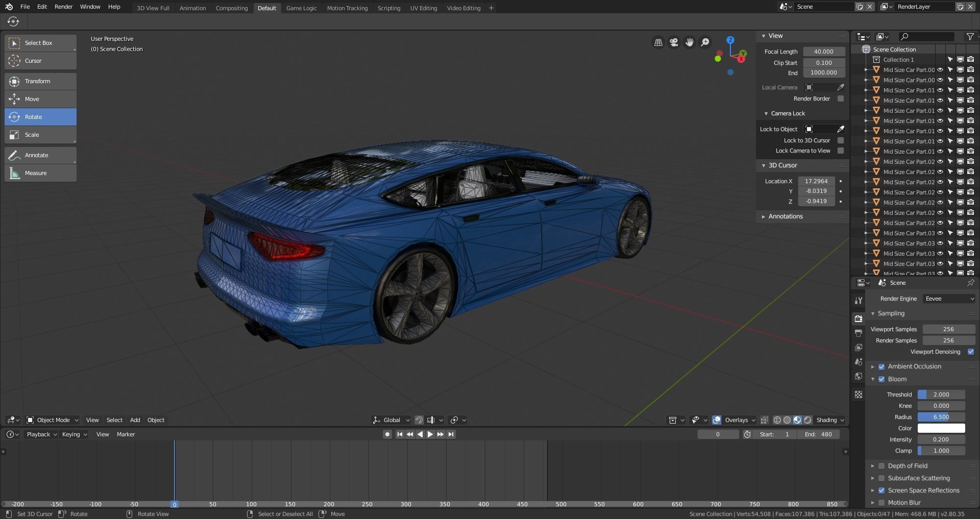Collapse the 3D Cursor panel
This screenshot has width=980, height=519.
click(764, 165)
